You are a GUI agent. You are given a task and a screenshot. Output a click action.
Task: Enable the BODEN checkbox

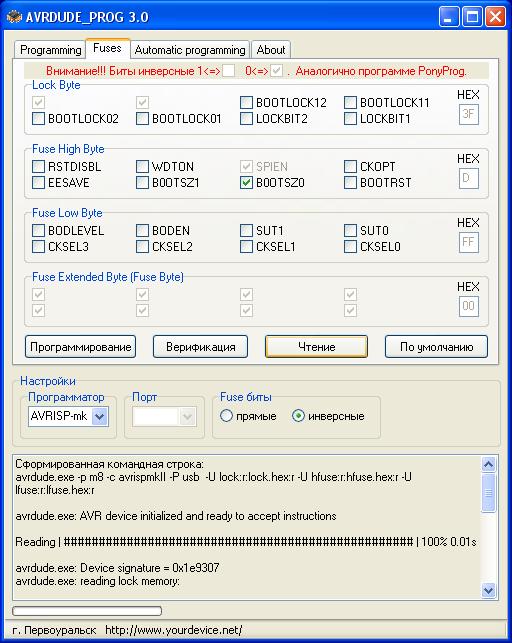142,230
